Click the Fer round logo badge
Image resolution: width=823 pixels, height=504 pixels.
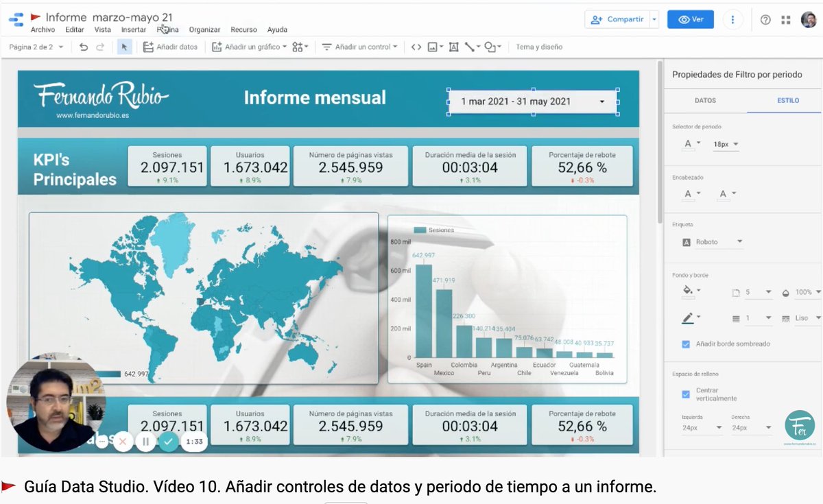point(800,425)
